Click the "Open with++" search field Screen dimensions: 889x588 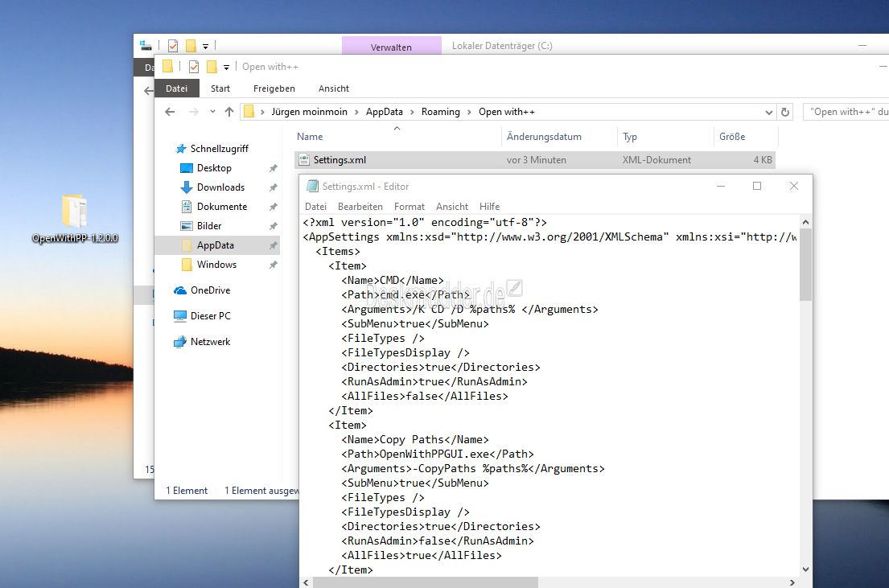(846, 112)
